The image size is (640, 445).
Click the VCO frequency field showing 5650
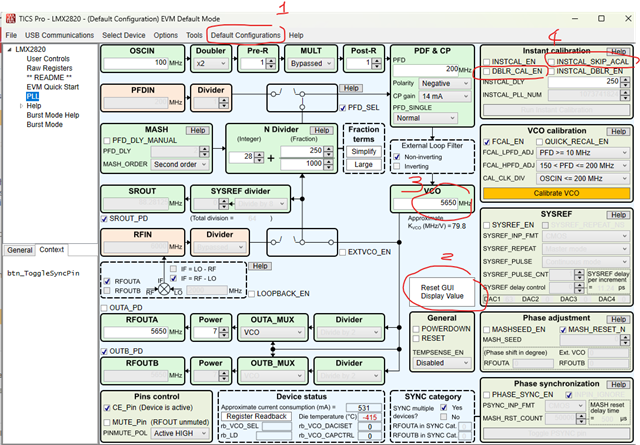pos(425,203)
